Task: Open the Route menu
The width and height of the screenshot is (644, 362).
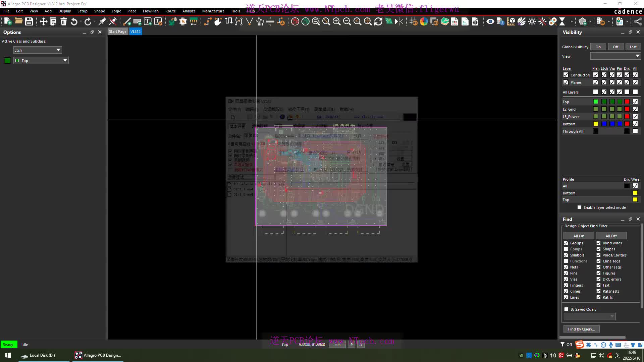Action: pyautogui.click(x=170, y=11)
